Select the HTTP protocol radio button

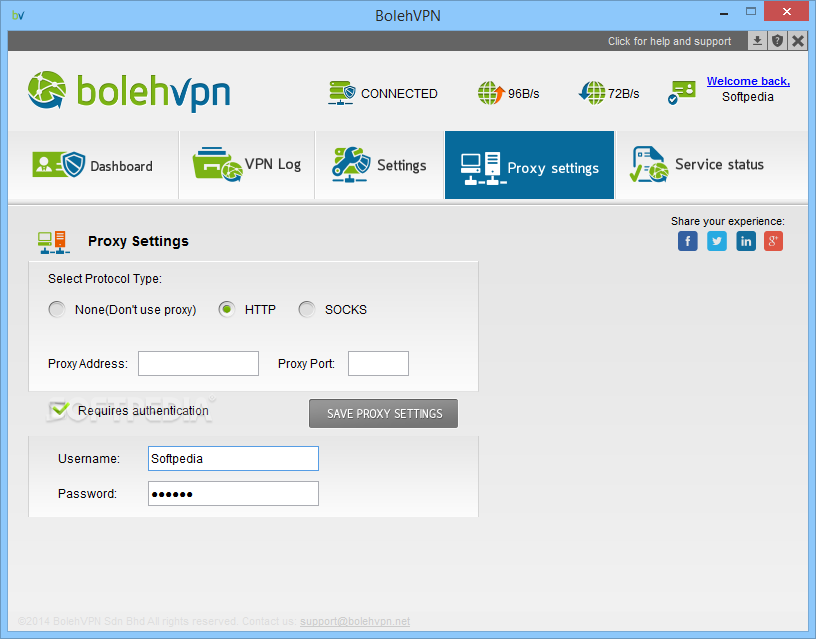coord(226,309)
